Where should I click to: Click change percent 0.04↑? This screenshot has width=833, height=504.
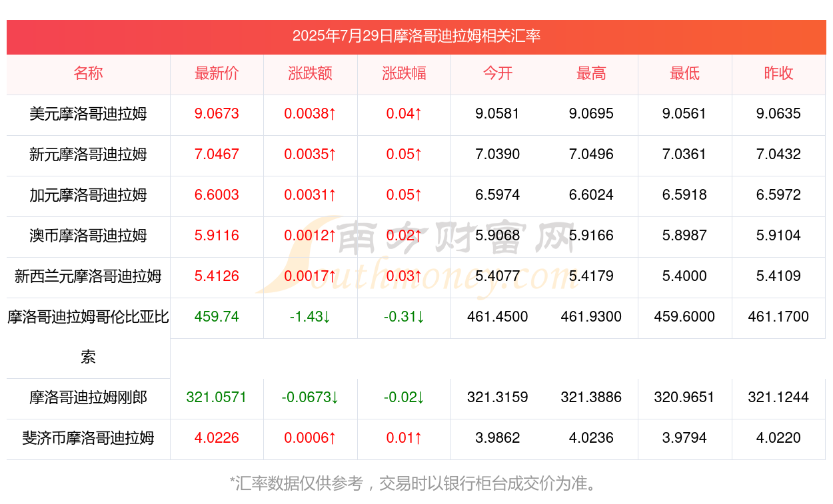404,114
